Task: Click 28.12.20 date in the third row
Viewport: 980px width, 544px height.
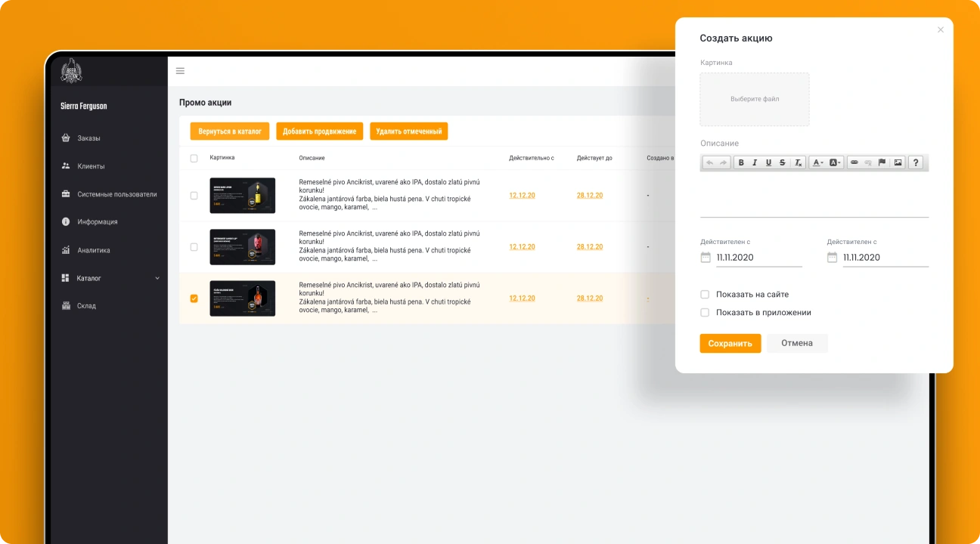Action: (x=590, y=298)
